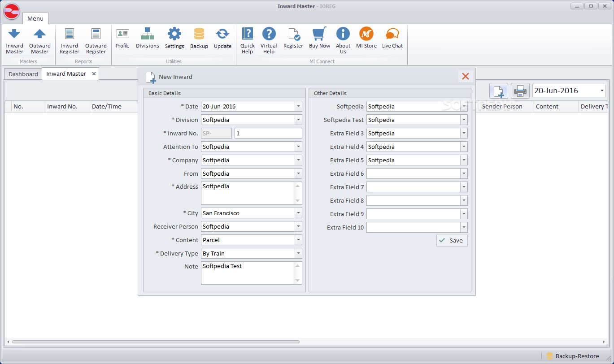
Task: Switch to the Dashboard tab
Action: click(23, 74)
